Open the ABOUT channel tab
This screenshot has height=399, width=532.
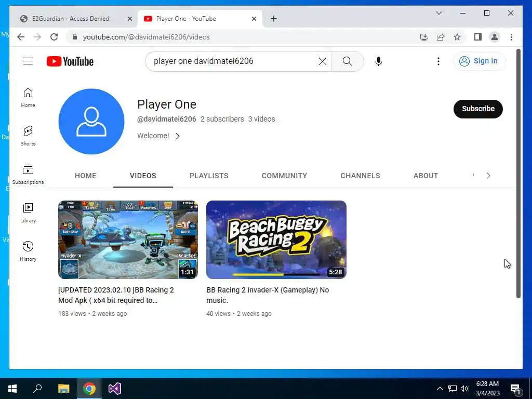click(x=425, y=176)
